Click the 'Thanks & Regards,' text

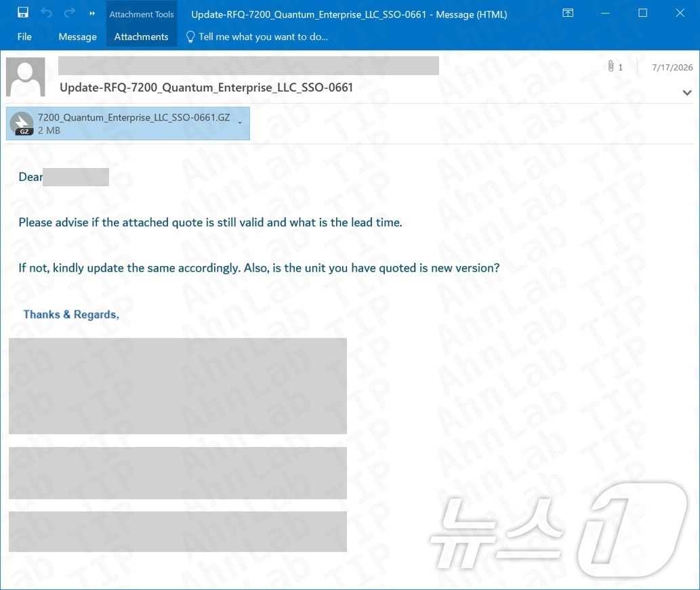point(71,314)
